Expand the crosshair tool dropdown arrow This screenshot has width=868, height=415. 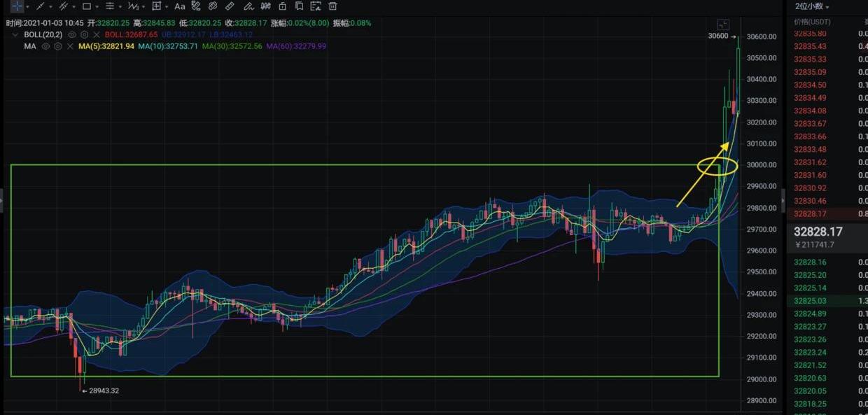click(x=27, y=7)
